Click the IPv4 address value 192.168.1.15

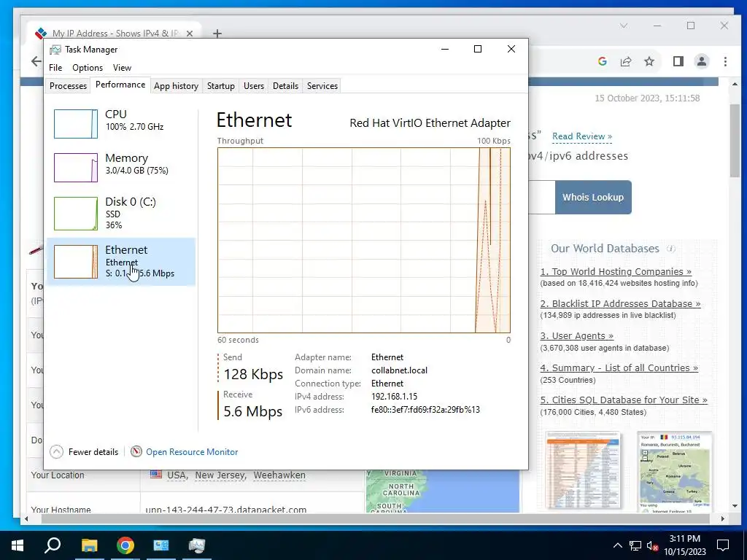tap(394, 396)
